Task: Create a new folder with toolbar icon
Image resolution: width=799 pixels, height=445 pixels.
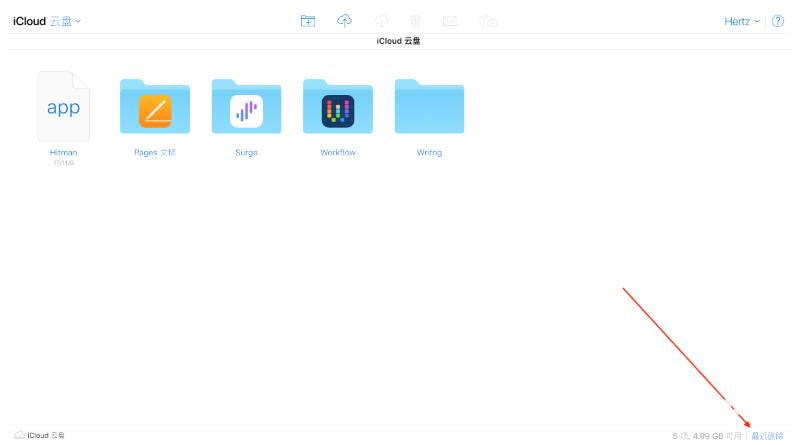Action: [308, 21]
